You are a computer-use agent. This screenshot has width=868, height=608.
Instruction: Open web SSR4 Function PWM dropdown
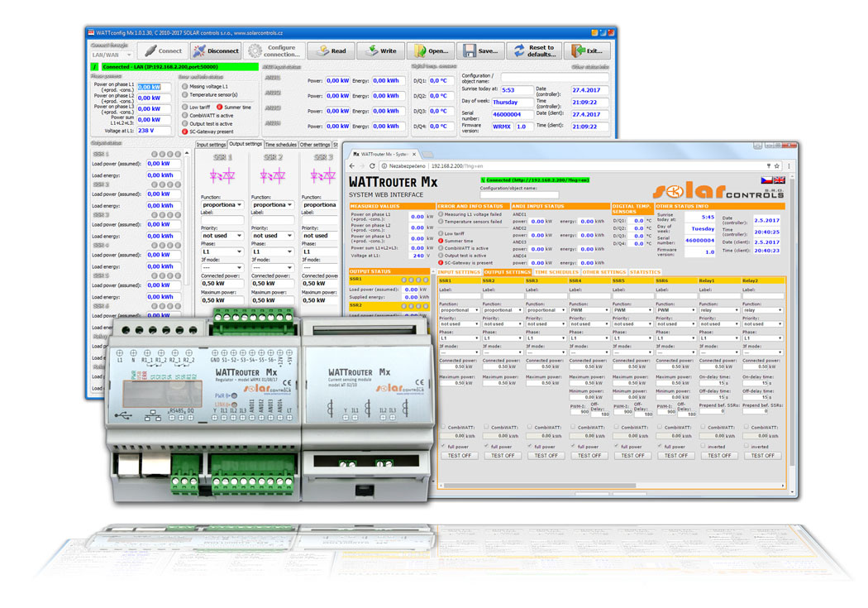pyautogui.click(x=589, y=310)
